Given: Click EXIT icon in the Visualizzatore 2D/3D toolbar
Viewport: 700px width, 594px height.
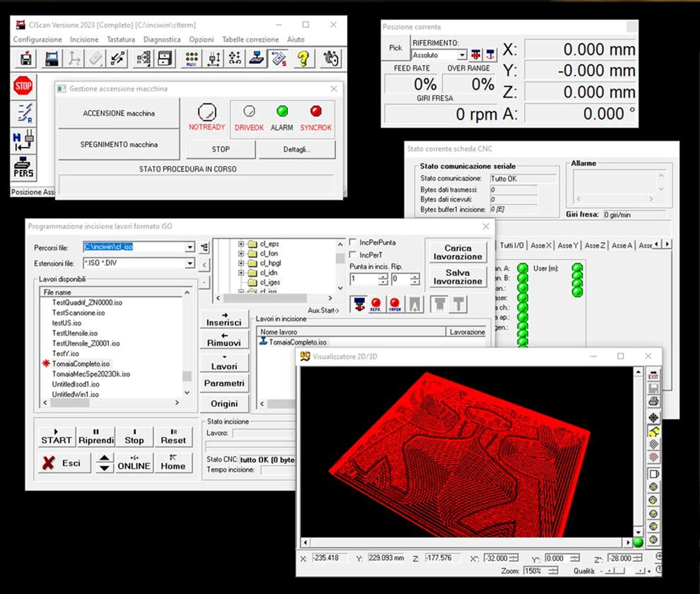Looking at the screenshot, I should pyautogui.click(x=653, y=375).
